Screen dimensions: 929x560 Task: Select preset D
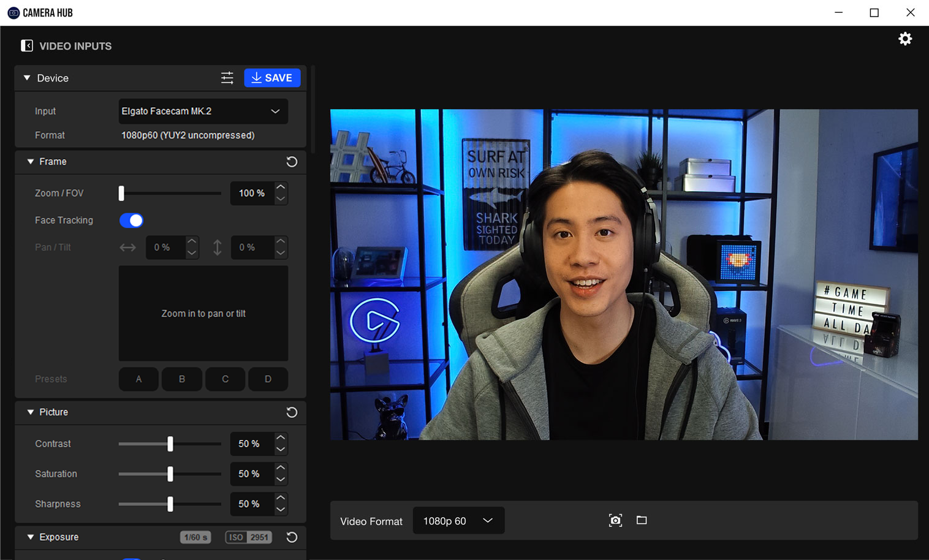pyautogui.click(x=268, y=379)
